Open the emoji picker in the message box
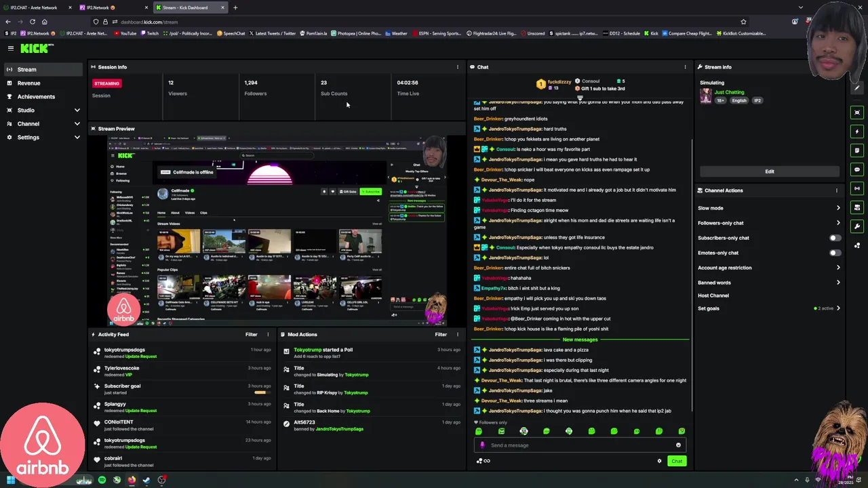Viewport: 868px width, 488px height. pos(678,445)
